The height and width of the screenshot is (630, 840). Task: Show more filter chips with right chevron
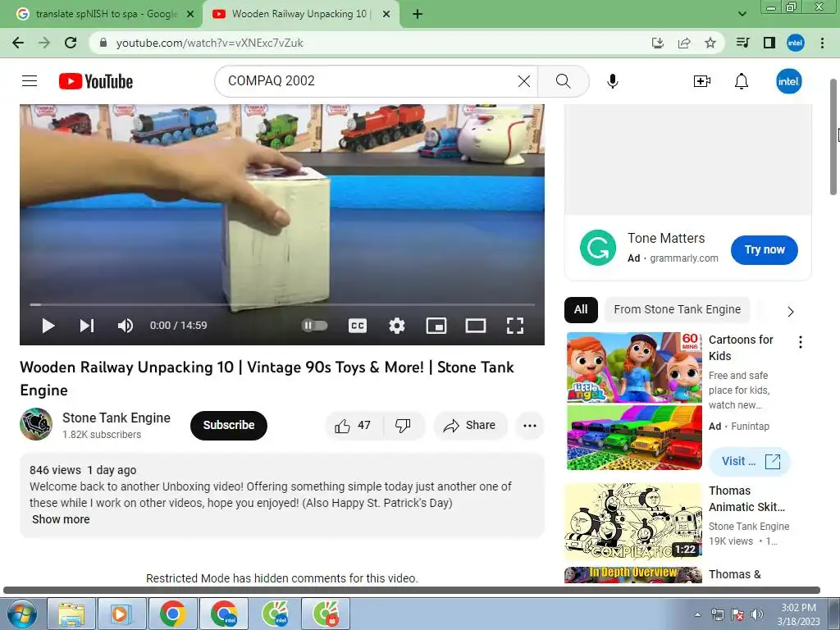point(790,311)
